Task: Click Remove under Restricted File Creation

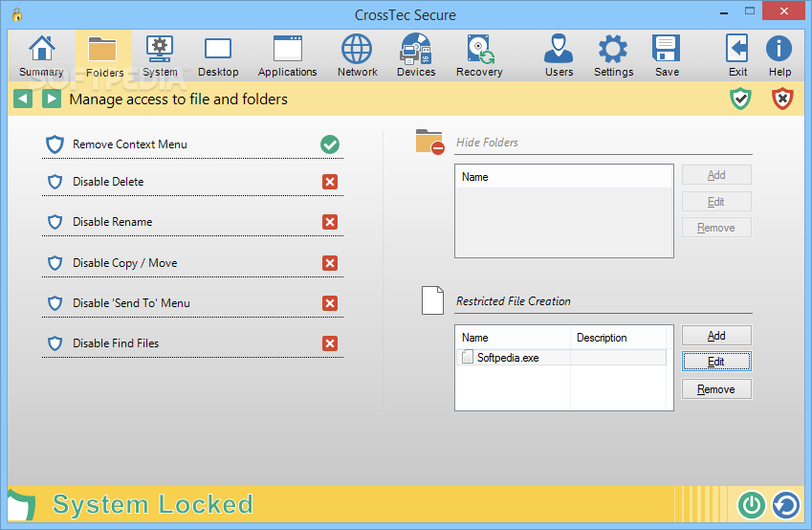Action: 716,389
